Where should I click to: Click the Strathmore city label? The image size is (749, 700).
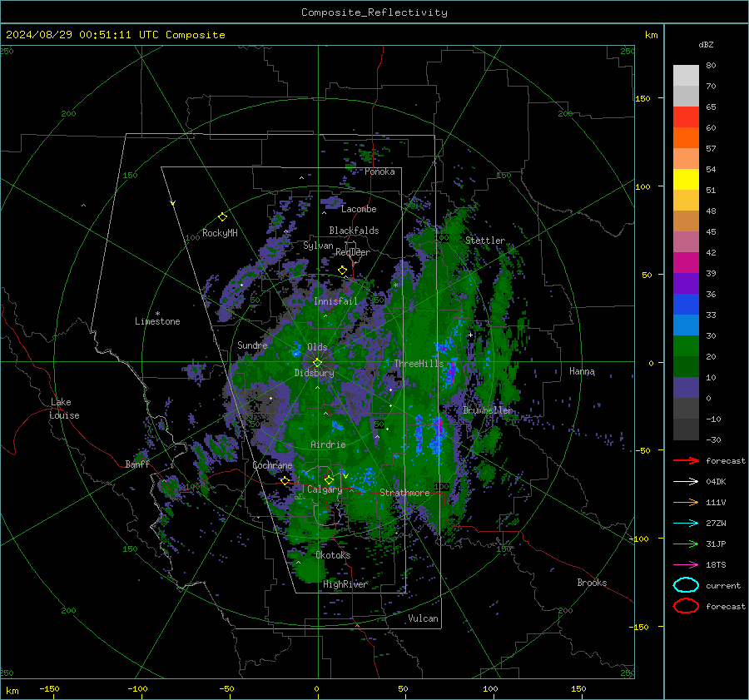(404, 493)
